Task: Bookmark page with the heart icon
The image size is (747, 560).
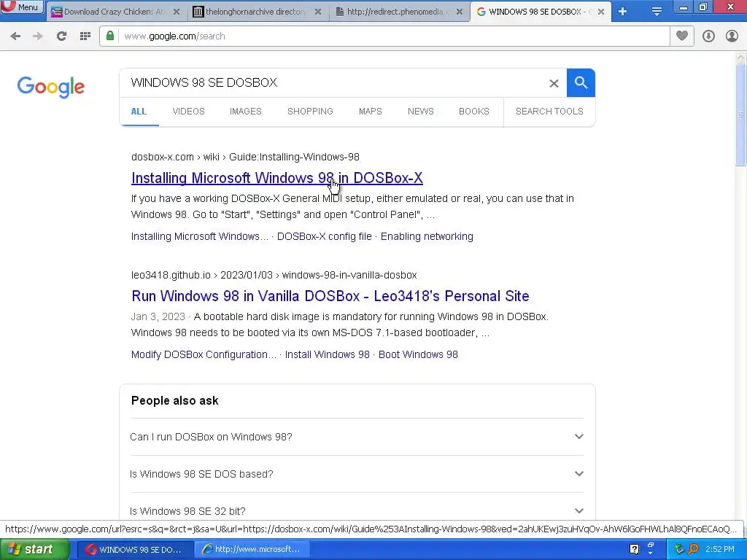Action: click(x=682, y=36)
